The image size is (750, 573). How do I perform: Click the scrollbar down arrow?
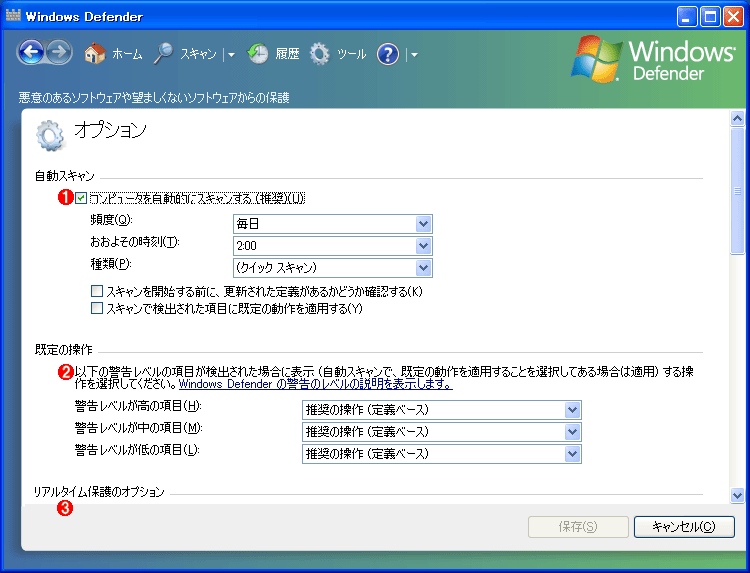click(x=737, y=496)
